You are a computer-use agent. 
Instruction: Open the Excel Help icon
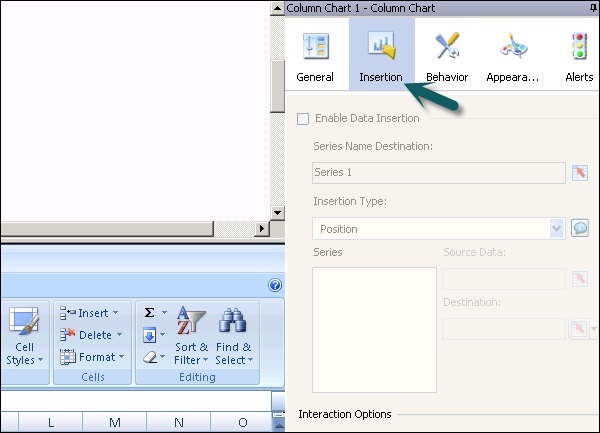(x=275, y=285)
